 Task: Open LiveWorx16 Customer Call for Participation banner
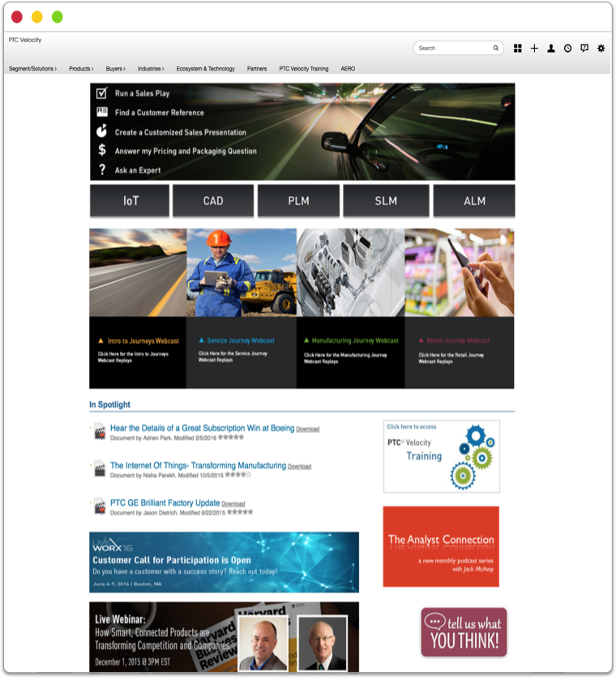tap(224, 562)
